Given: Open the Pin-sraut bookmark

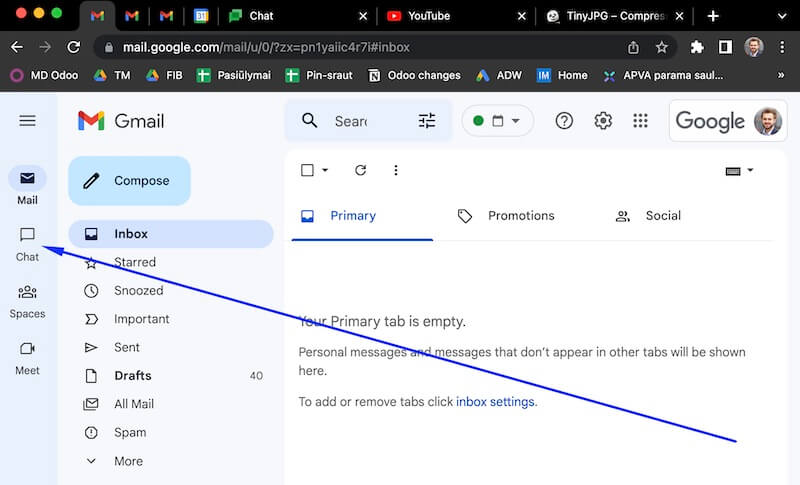Looking at the screenshot, I should click(319, 75).
